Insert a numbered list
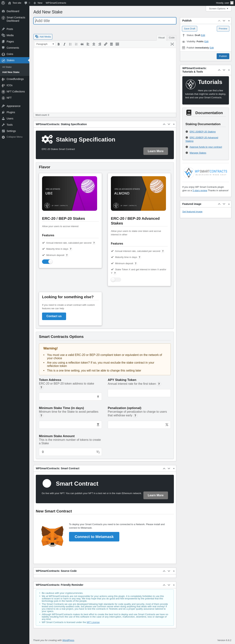The image size is (235, 644). point(76,44)
